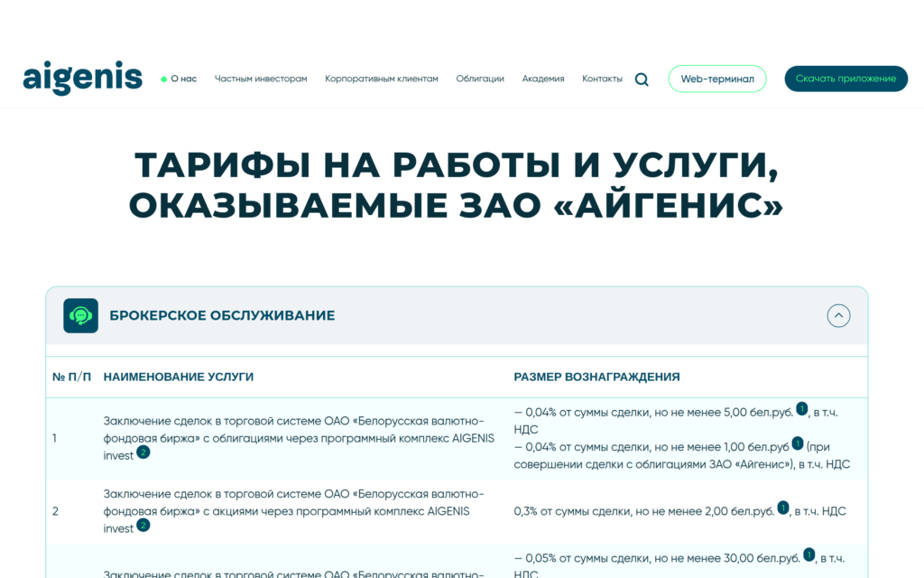The width and height of the screenshot is (924, 578).
Task: Select row number 1 cell
Action: [54, 438]
